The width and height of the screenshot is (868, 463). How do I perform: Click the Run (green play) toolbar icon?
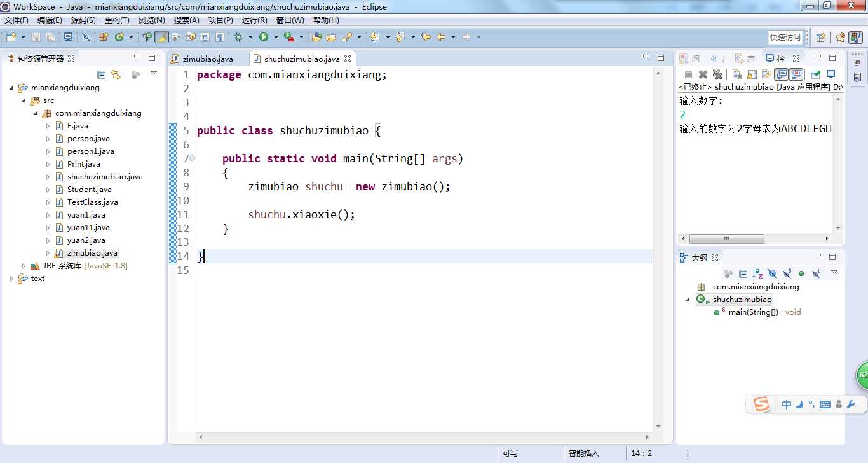click(x=264, y=37)
